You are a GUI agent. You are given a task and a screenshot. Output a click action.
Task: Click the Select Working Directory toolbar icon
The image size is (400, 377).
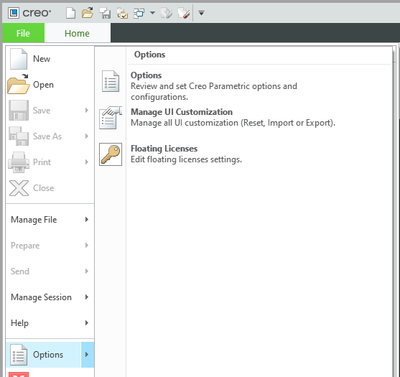122,13
